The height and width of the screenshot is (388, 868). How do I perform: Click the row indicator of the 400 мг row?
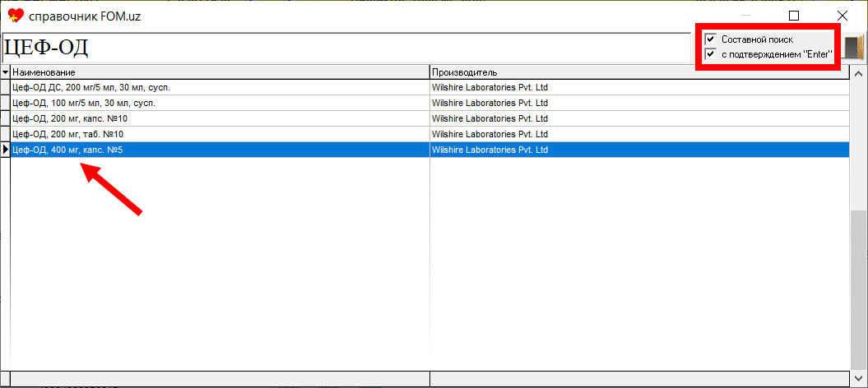coord(5,150)
